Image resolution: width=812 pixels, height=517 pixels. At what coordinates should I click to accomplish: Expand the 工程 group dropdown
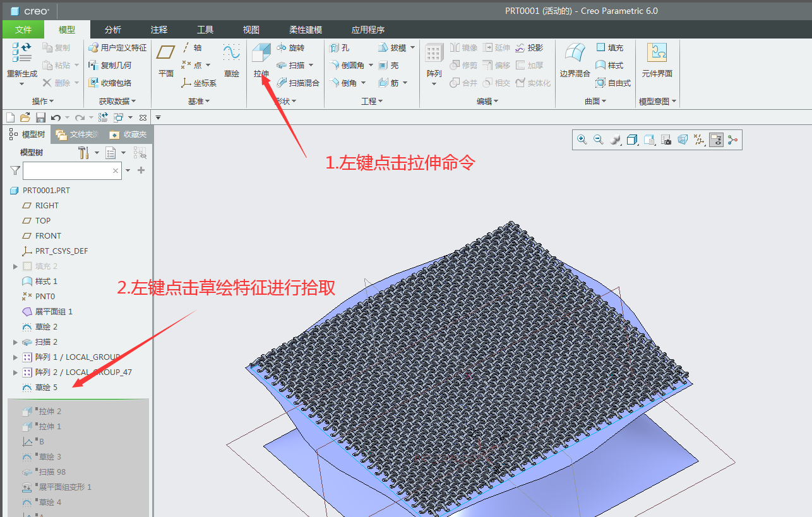tap(372, 101)
